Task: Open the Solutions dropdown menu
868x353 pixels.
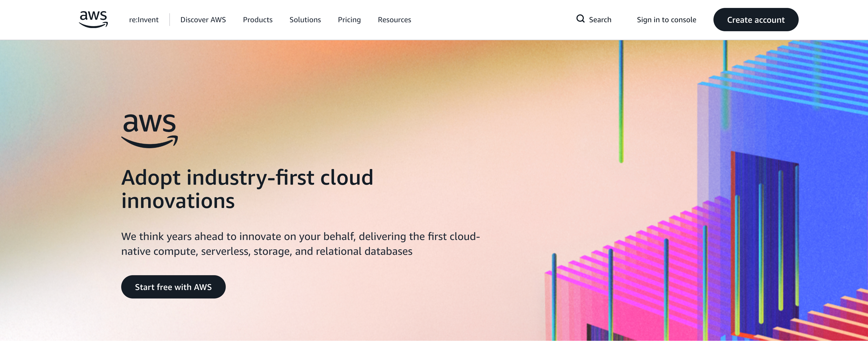Action: (305, 20)
